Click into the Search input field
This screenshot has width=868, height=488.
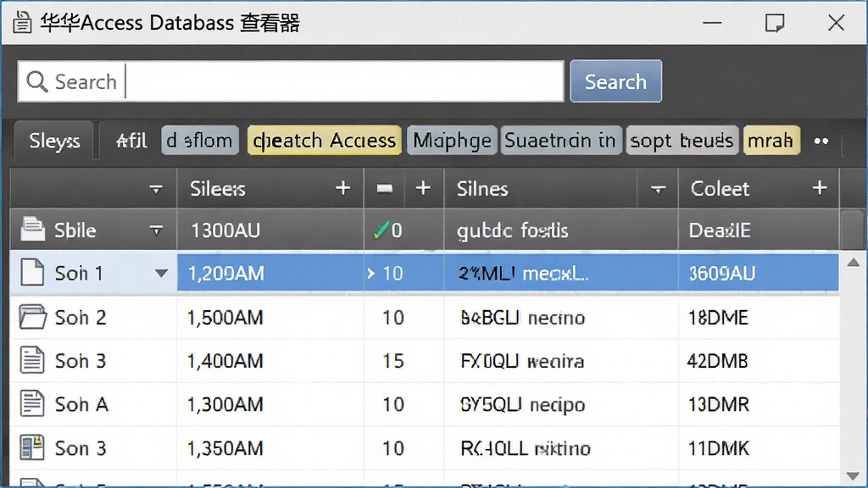click(291, 81)
